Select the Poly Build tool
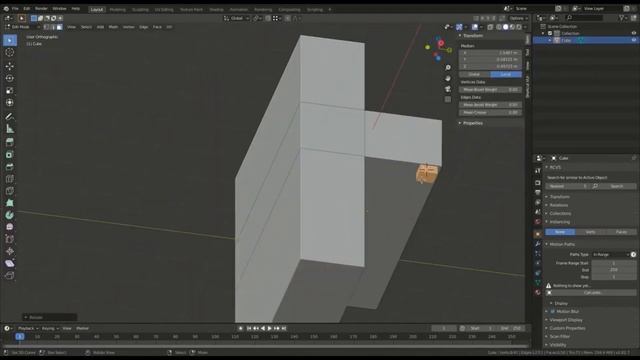The image size is (640, 360). tap(10, 203)
